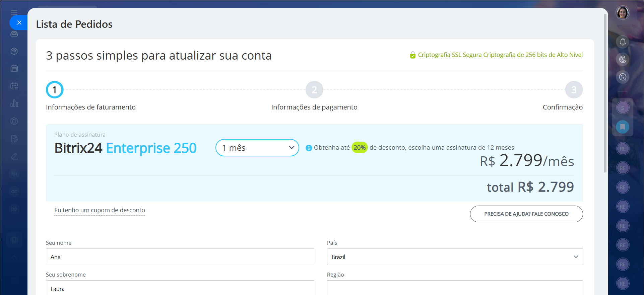The image size is (644, 295).
Task: Click the panel's vertical scrollbar
Action: click(x=605, y=93)
